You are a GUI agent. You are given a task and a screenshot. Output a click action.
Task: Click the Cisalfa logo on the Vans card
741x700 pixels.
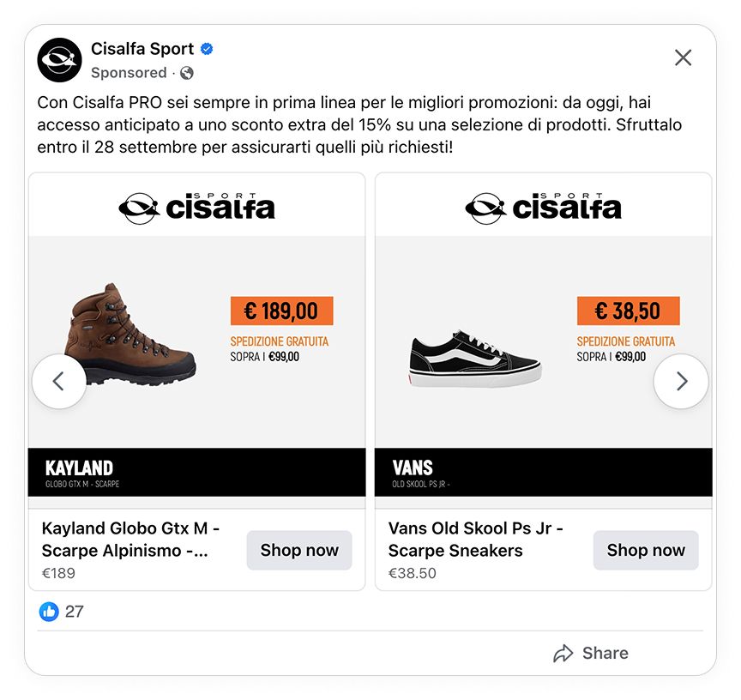coord(545,204)
